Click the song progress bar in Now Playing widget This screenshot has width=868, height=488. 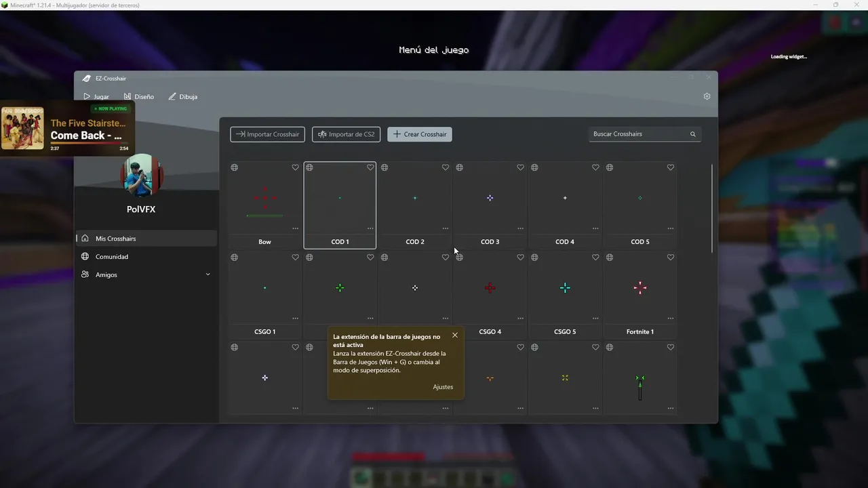[x=90, y=143]
